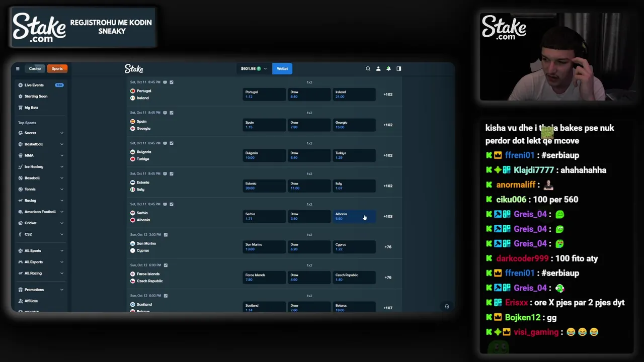Viewport: 644px width, 362px height.
Task: Click chat username Klajdi7777
Action: [534, 170]
